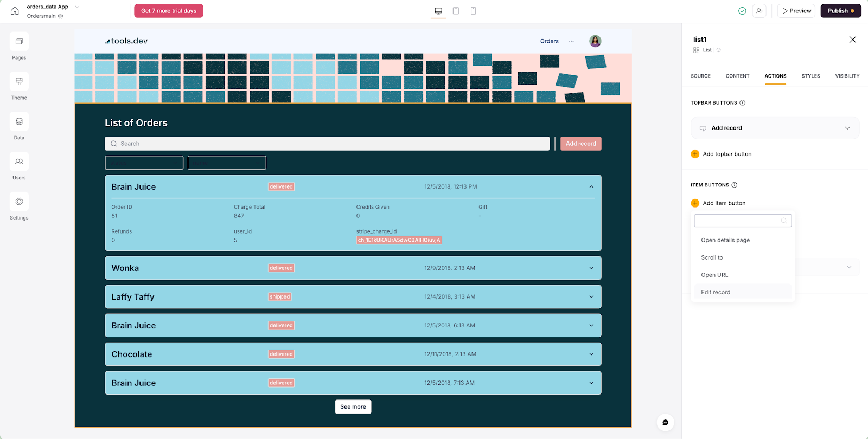Screen dimensions: 868x439
Task: Click the tools.dev logo
Action: (126, 41)
